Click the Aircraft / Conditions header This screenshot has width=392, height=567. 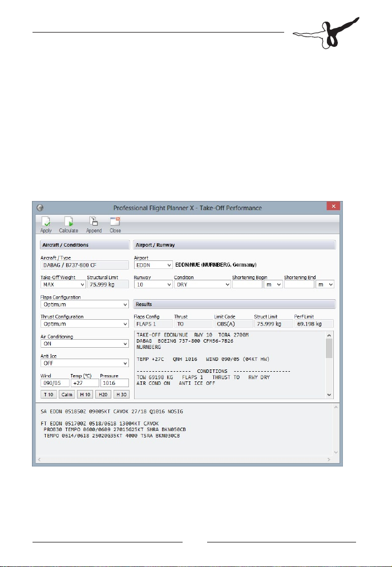(84, 245)
